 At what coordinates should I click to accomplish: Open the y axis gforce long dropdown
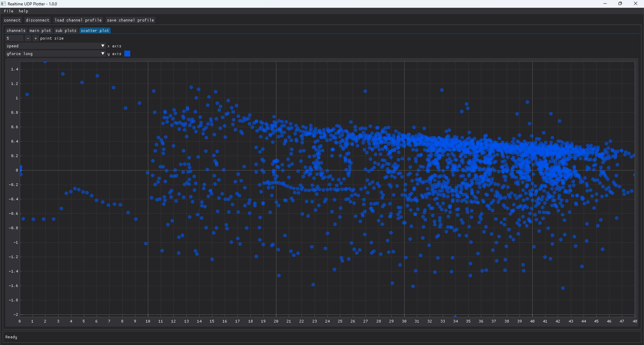[56, 54]
